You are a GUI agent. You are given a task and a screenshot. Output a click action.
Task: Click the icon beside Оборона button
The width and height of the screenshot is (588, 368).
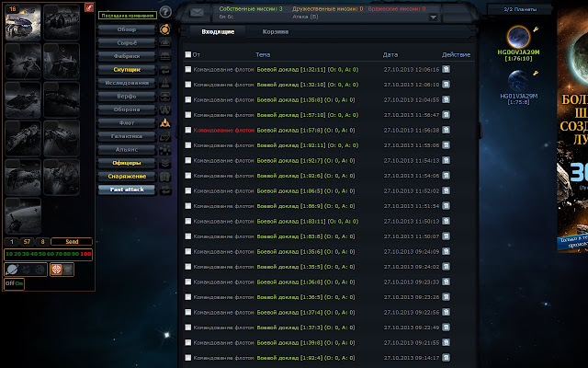(165, 109)
